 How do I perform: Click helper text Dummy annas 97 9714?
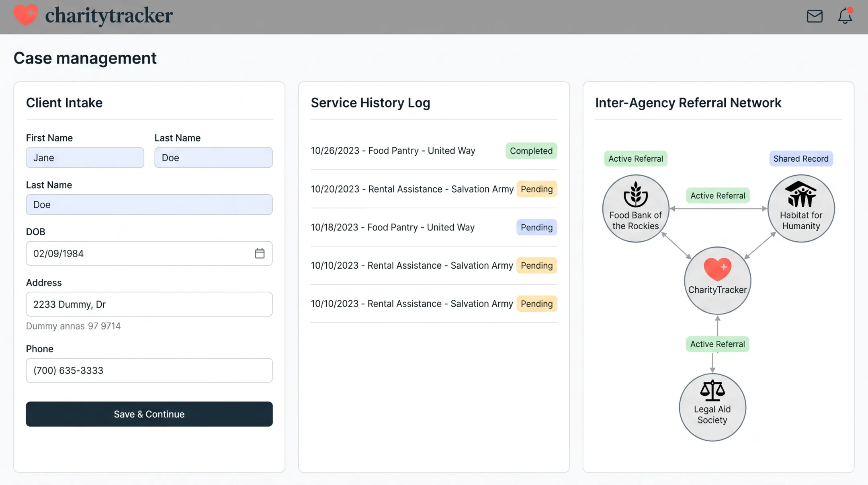point(73,326)
